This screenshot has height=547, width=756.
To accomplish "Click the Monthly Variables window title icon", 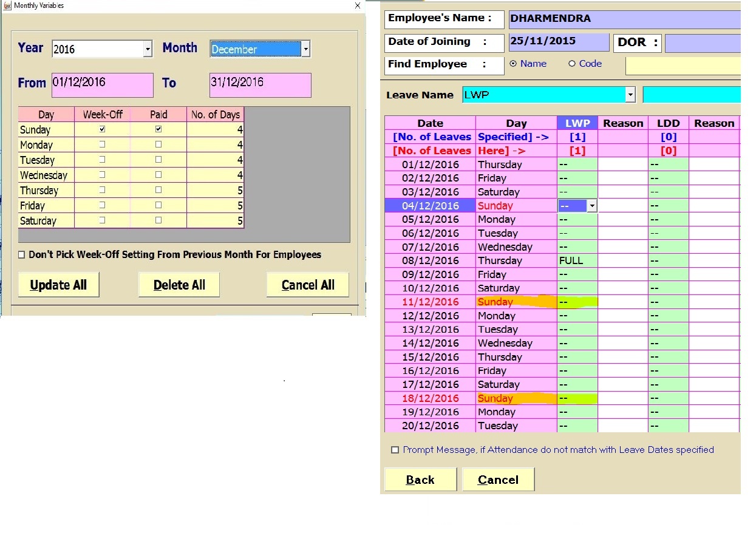I will coord(7,5).
